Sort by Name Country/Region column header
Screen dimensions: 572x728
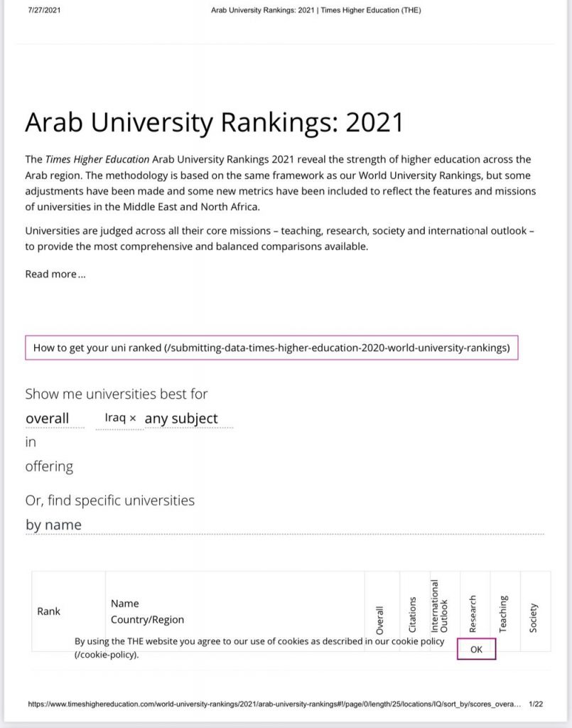148,611
